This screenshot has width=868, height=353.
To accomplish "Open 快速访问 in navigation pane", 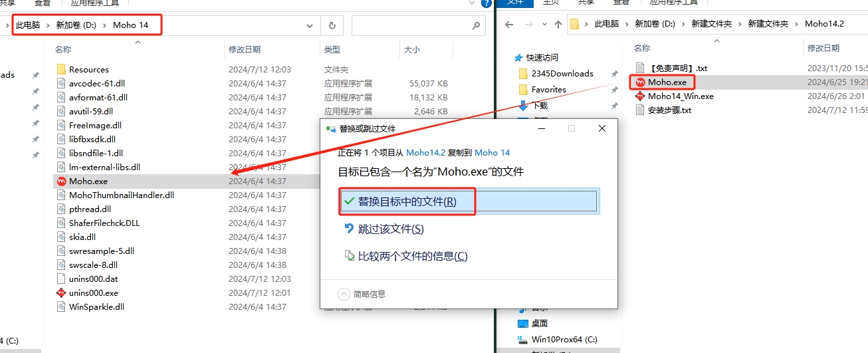I will [x=542, y=57].
